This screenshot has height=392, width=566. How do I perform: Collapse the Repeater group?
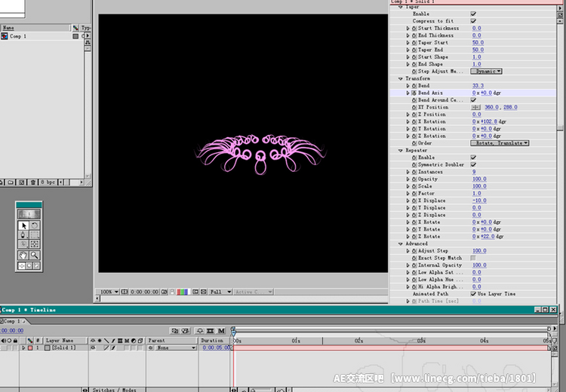click(x=400, y=150)
